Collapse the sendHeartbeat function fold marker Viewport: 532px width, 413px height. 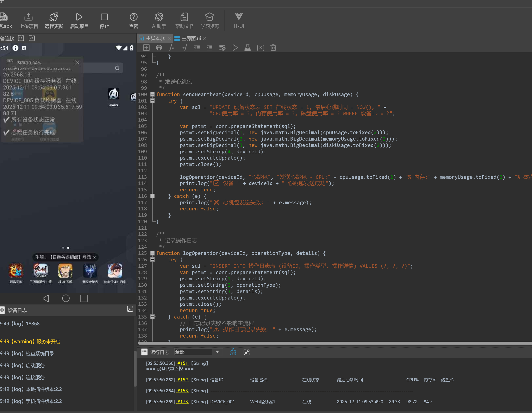click(152, 94)
